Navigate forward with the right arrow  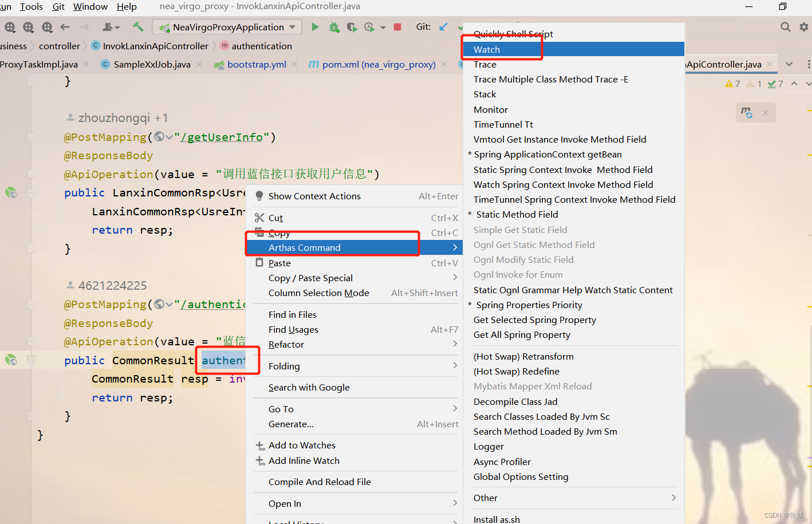(84, 27)
